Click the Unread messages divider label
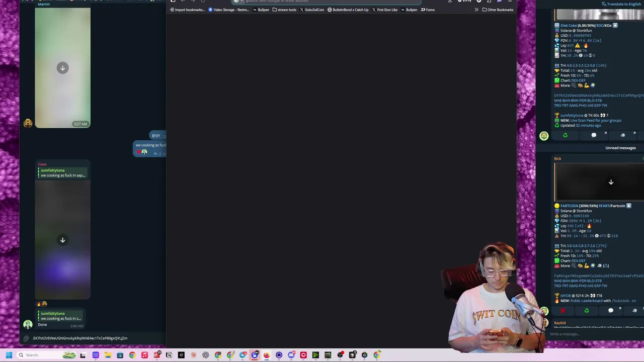Viewport: 644px width, 362px height. point(620,148)
